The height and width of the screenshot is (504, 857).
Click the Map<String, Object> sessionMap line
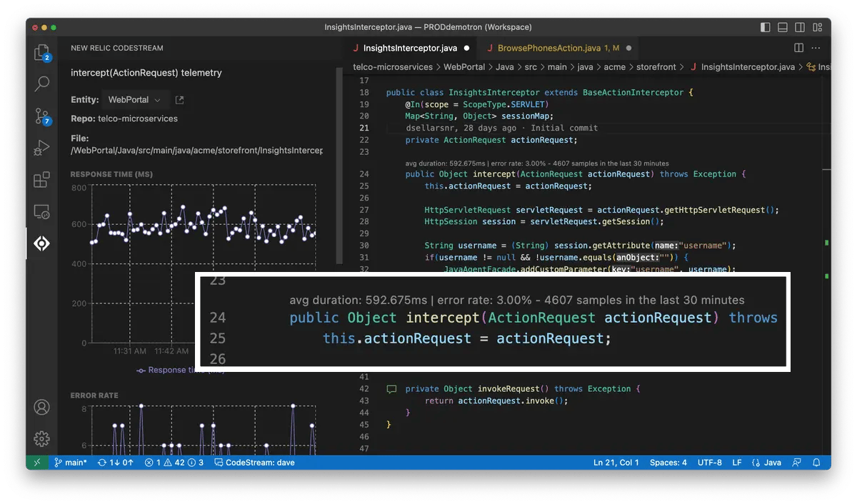pyautogui.click(x=479, y=116)
